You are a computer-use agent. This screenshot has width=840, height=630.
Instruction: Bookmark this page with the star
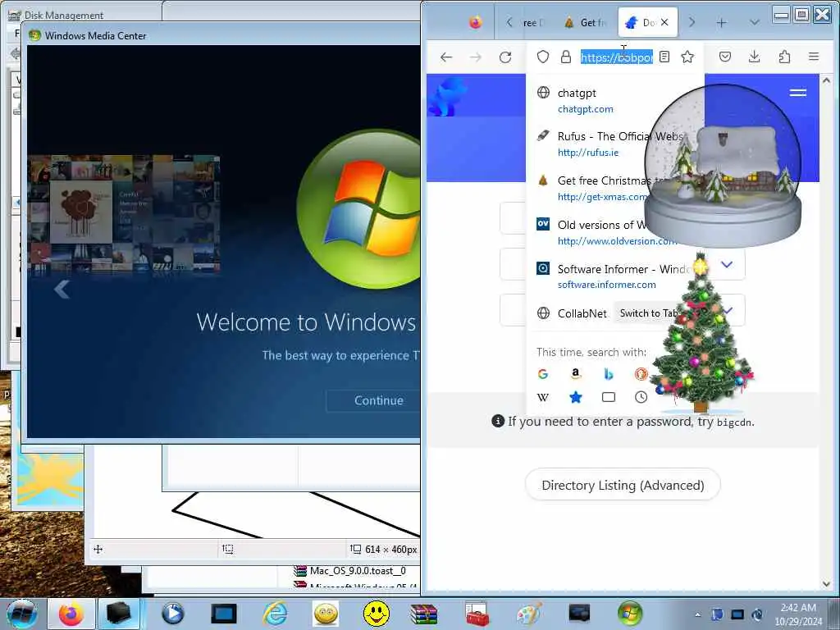688,57
